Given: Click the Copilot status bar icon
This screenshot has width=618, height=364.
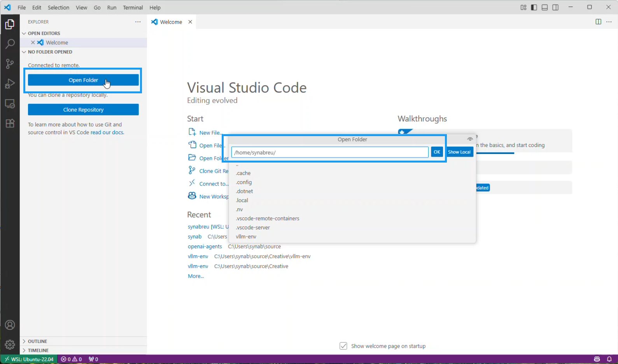Looking at the screenshot, I should coord(597,359).
